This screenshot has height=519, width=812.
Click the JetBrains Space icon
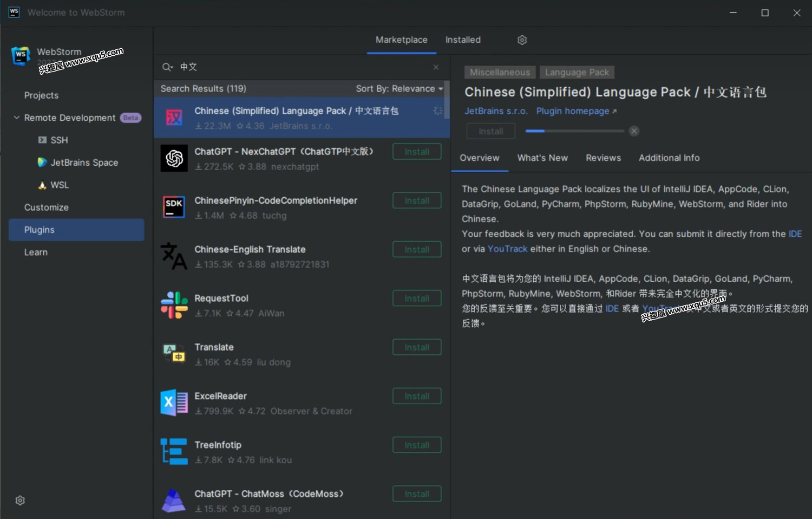coord(42,162)
